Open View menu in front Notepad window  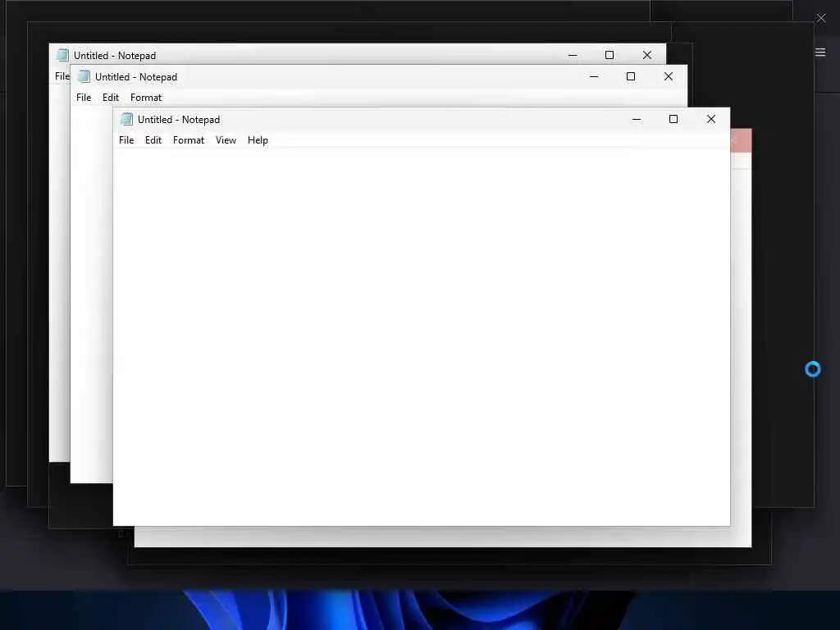point(226,140)
